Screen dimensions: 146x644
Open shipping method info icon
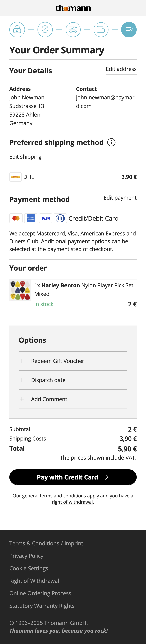coord(111,143)
